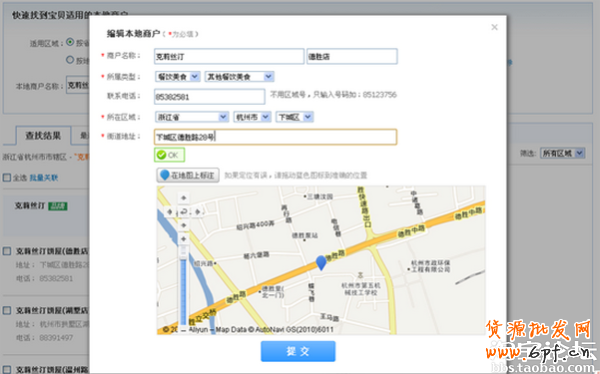Select the first 适用区域 radio option

click(x=70, y=42)
